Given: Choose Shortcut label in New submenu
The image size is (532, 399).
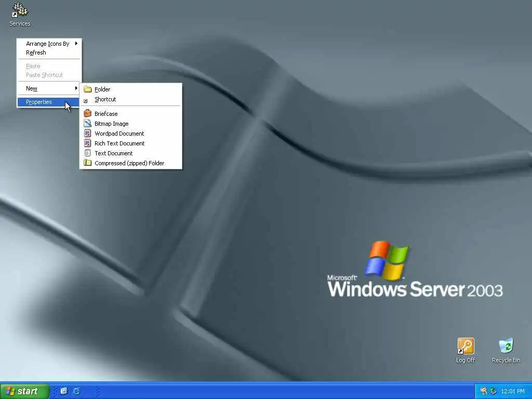Looking at the screenshot, I should [x=105, y=99].
